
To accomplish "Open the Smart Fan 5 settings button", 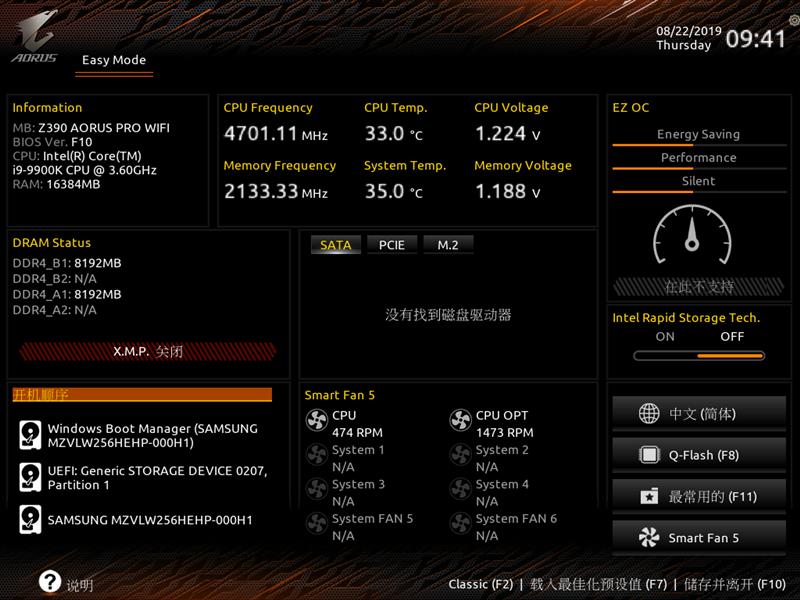I will tap(699, 537).
